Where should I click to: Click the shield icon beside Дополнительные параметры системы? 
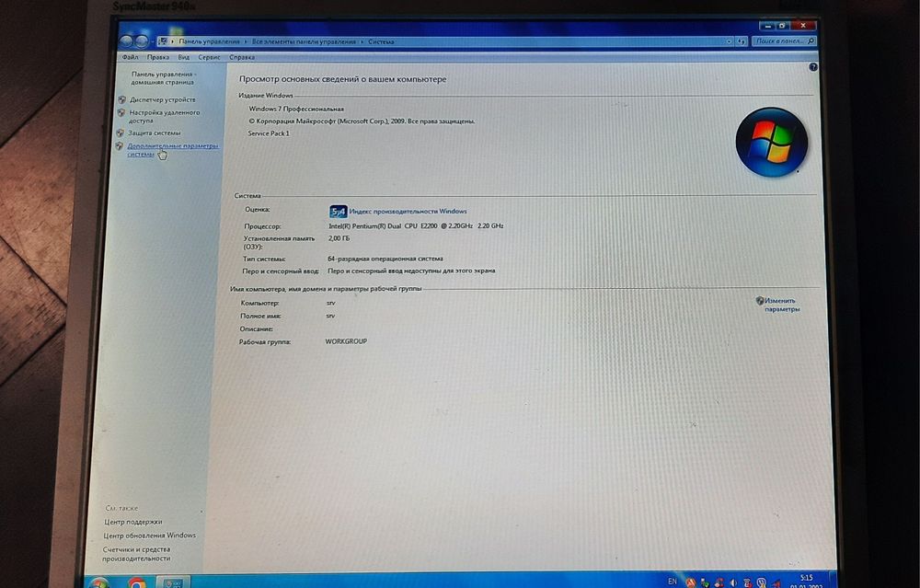(x=119, y=146)
